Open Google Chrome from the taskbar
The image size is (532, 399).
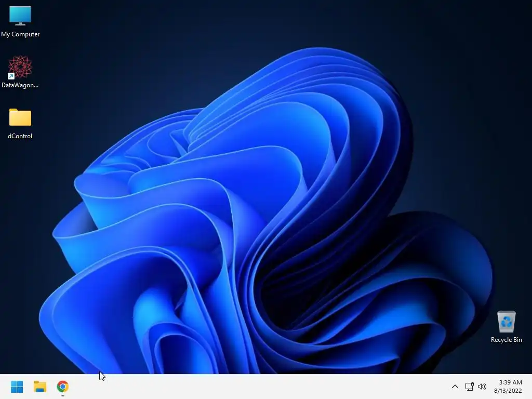click(x=63, y=387)
